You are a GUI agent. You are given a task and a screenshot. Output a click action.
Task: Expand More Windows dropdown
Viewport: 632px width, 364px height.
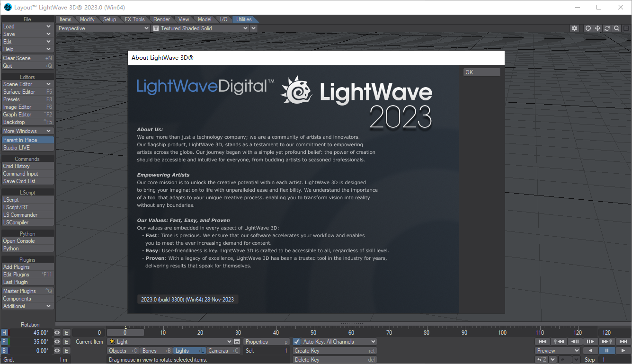pos(27,131)
